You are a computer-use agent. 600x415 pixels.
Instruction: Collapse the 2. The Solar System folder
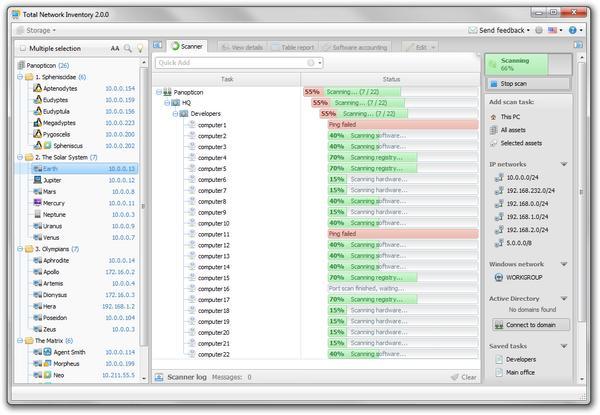20,157
